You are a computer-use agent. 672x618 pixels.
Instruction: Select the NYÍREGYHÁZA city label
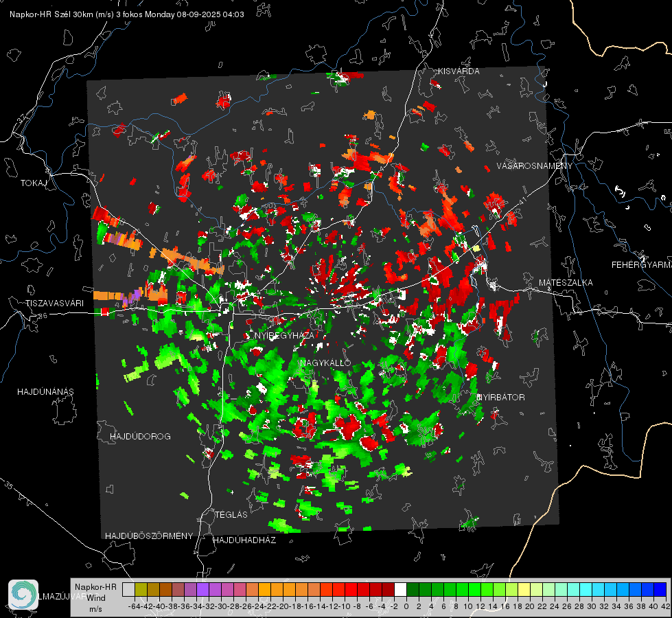285,335
